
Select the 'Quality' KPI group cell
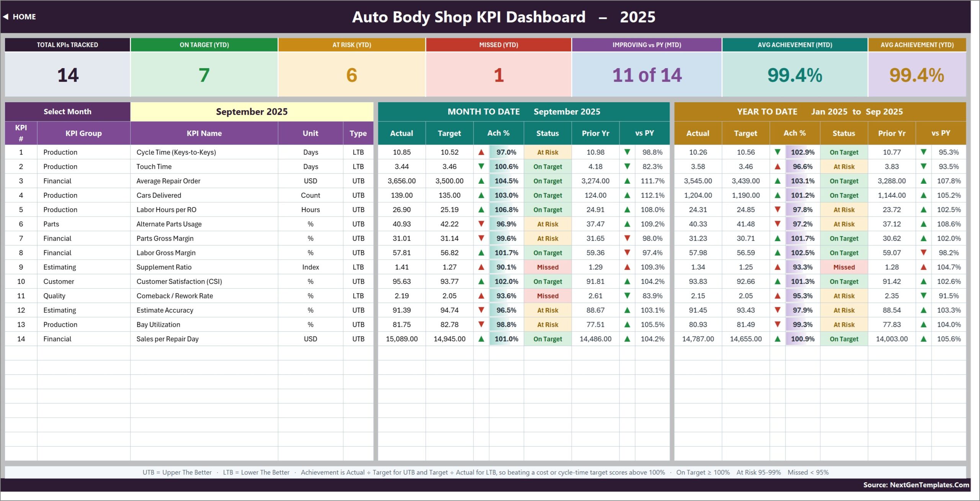pyautogui.click(x=83, y=296)
